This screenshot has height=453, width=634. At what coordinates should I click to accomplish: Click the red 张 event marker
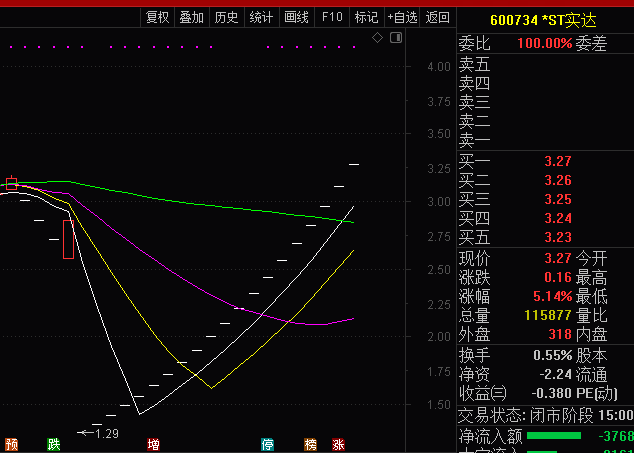(x=338, y=445)
